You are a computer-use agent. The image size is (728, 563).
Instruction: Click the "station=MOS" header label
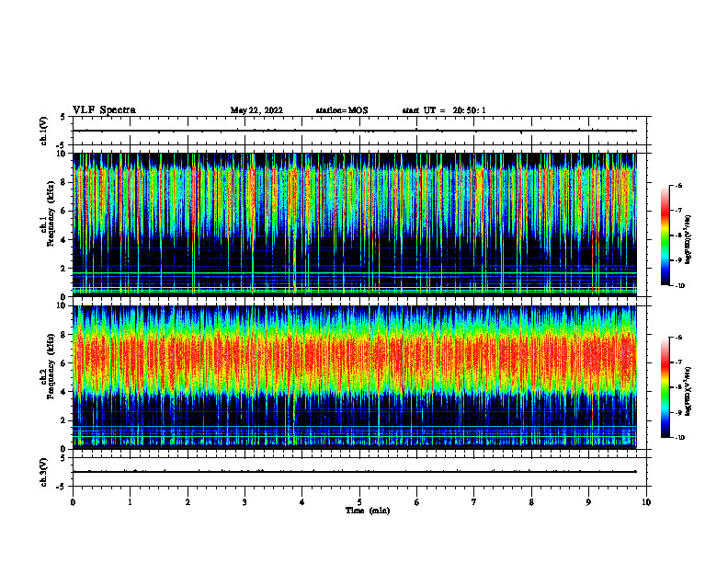point(342,110)
